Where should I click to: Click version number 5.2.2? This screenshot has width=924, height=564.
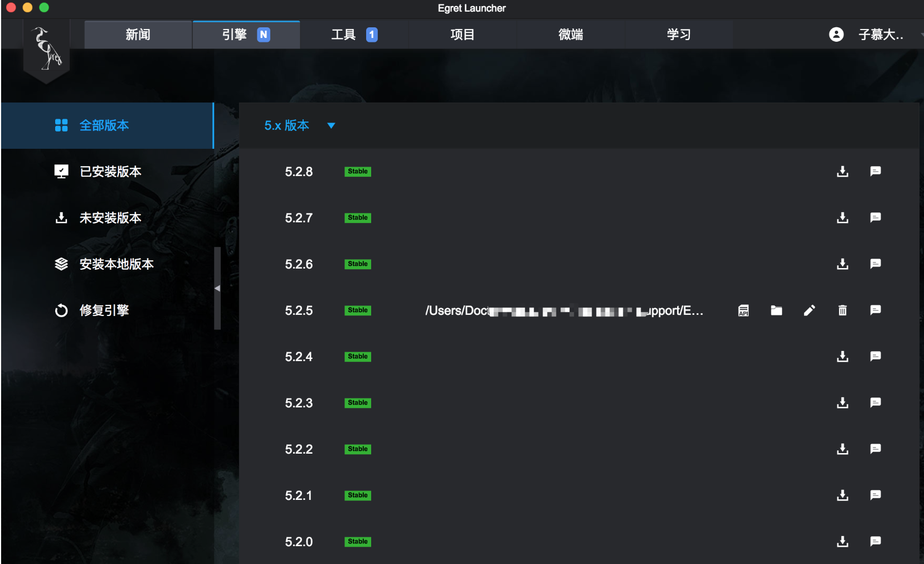(299, 449)
